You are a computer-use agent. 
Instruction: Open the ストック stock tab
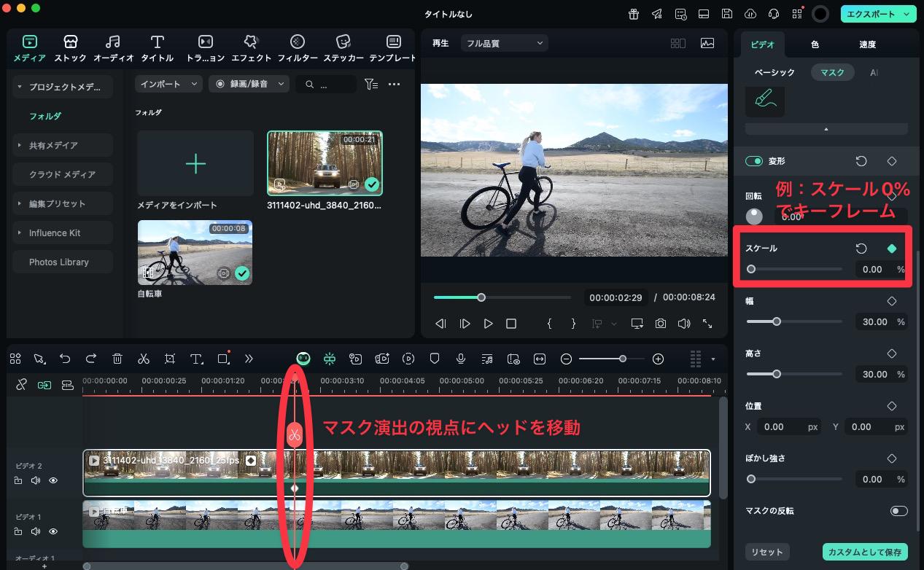coord(71,48)
